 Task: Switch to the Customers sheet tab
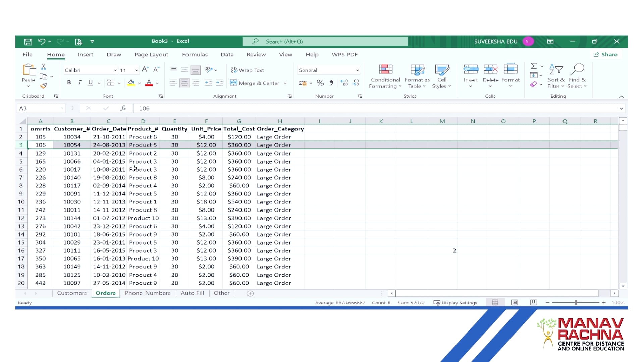pos(72,293)
